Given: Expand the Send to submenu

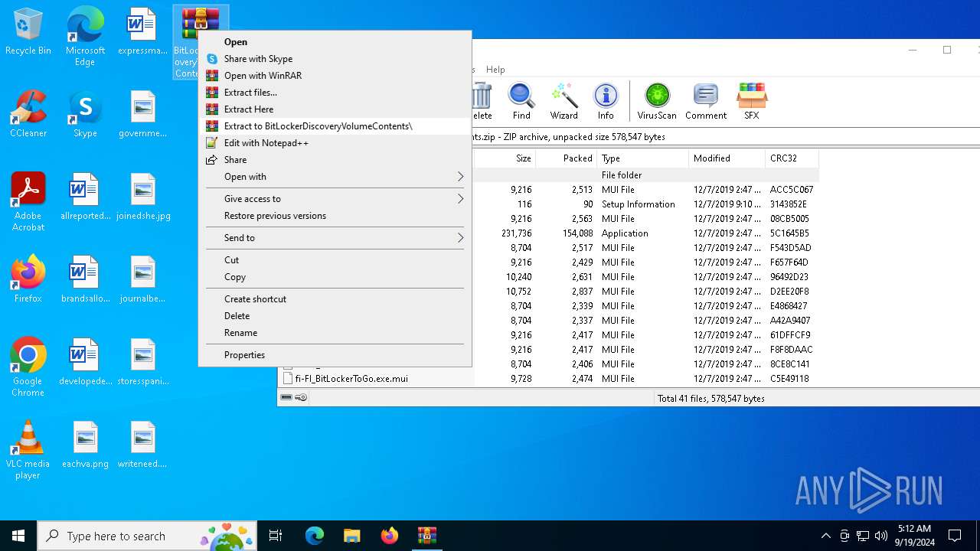Looking at the screenshot, I should click(x=335, y=238).
